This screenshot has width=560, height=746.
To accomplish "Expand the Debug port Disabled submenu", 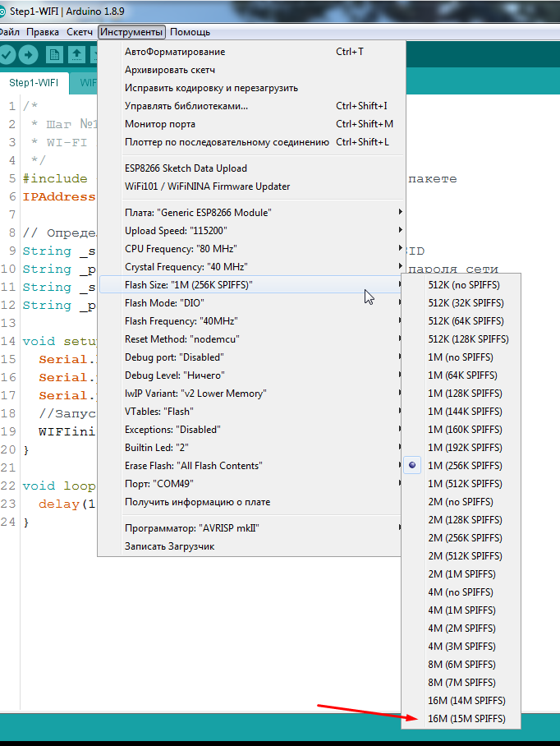I will click(252, 357).
